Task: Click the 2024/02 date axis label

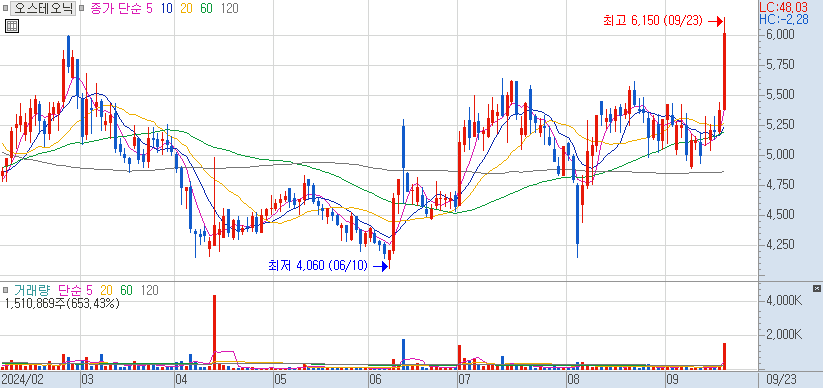Action: tap(22, 379)
